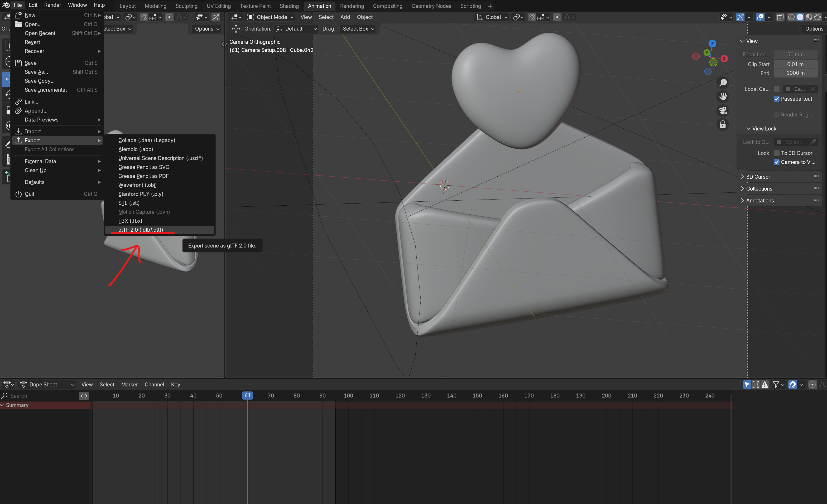Image resolution: width=827 pixels, height=504 pixels.
Task: Click Save Incremental in File menu
Action: [x=46, y=90]
